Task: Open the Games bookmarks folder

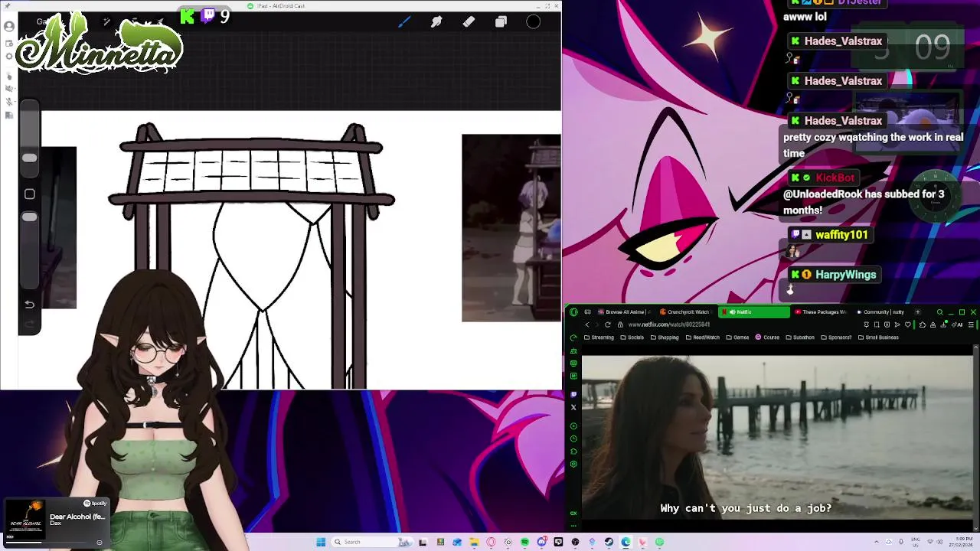Action: (x=737, y=337)
